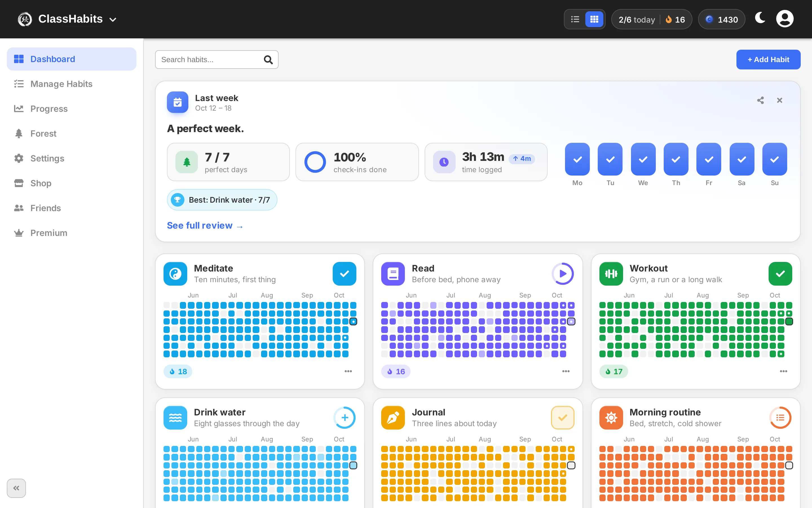Open the 7 / 7 perfect days stat
Screen dimensions: 812x508
pos(228,162)
